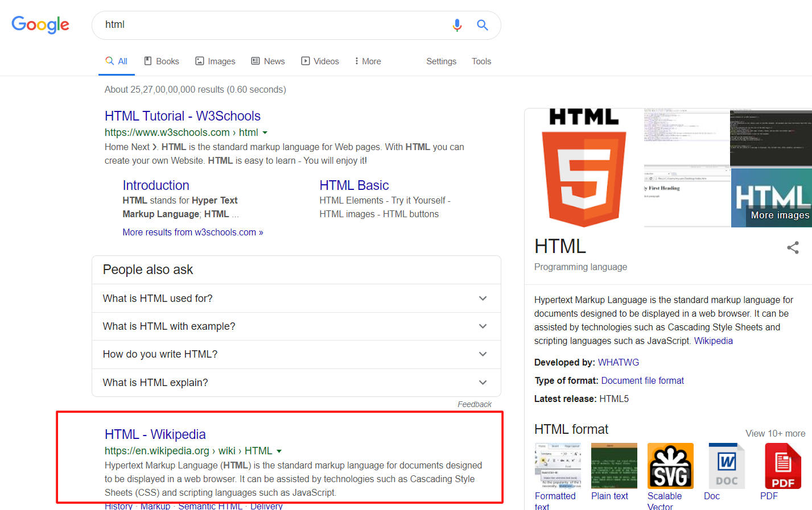
Task: Click 'Latest release: HTML5' text
Action: point(582,399)
